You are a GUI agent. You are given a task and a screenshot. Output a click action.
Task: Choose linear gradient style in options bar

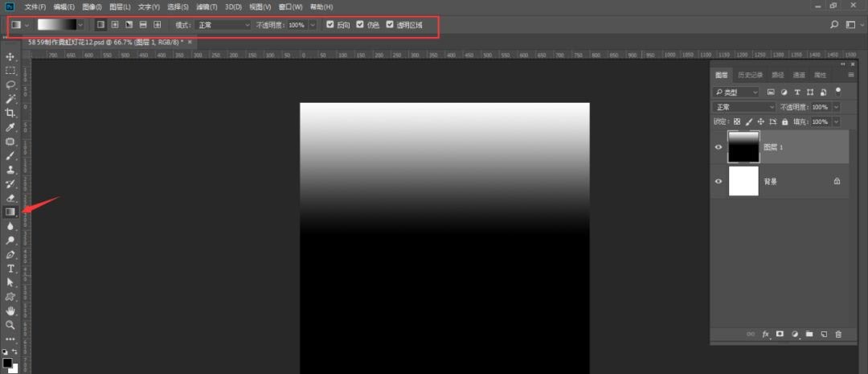click(x=100, y=25)
